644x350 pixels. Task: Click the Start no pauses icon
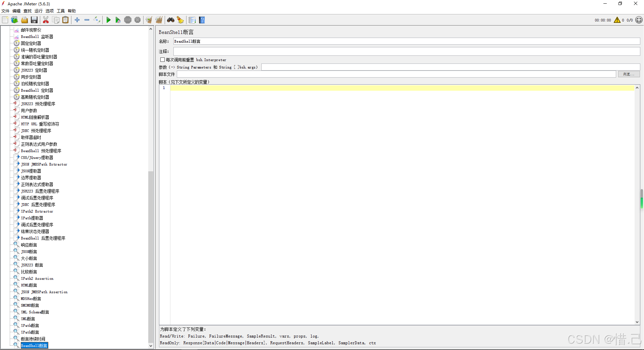pos(118,20)
